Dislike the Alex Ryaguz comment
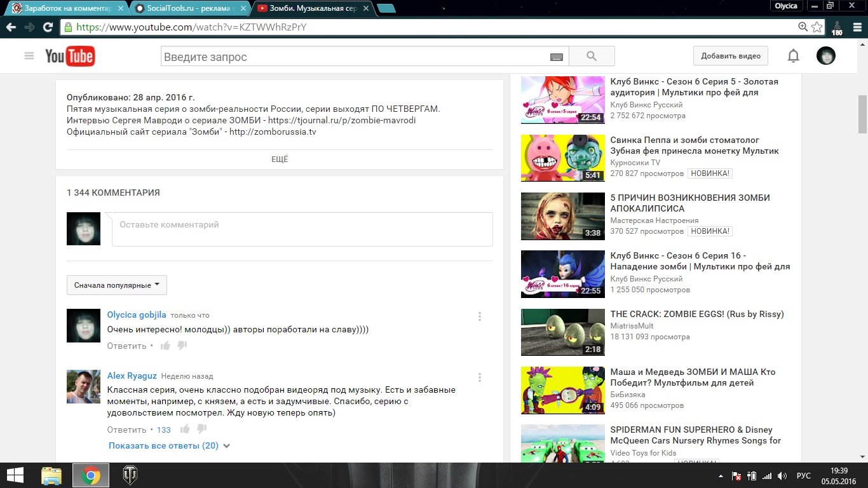 201,429
